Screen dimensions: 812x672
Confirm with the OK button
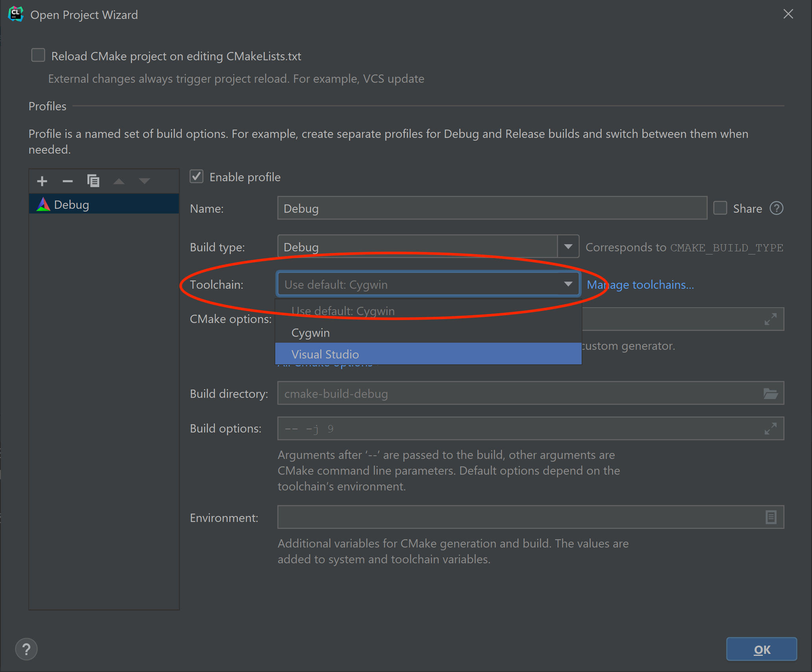tap(762, 649)
